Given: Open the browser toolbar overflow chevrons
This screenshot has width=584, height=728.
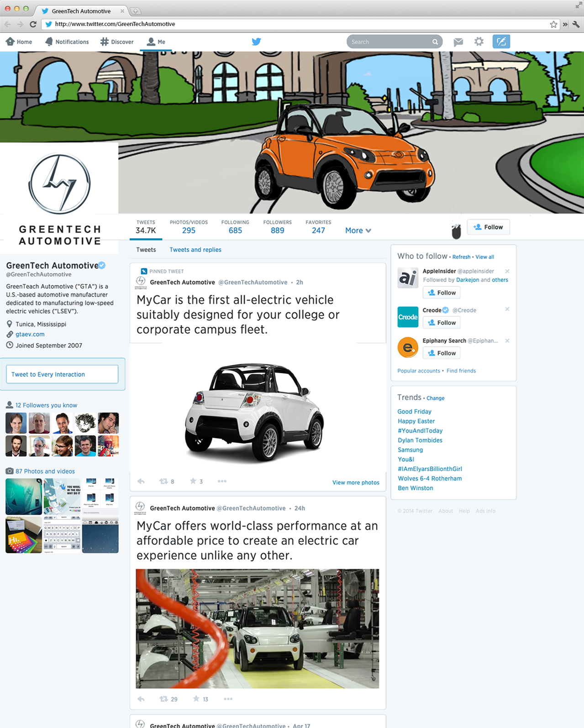Looking at the screenshot, I should [x=565, y=24].
